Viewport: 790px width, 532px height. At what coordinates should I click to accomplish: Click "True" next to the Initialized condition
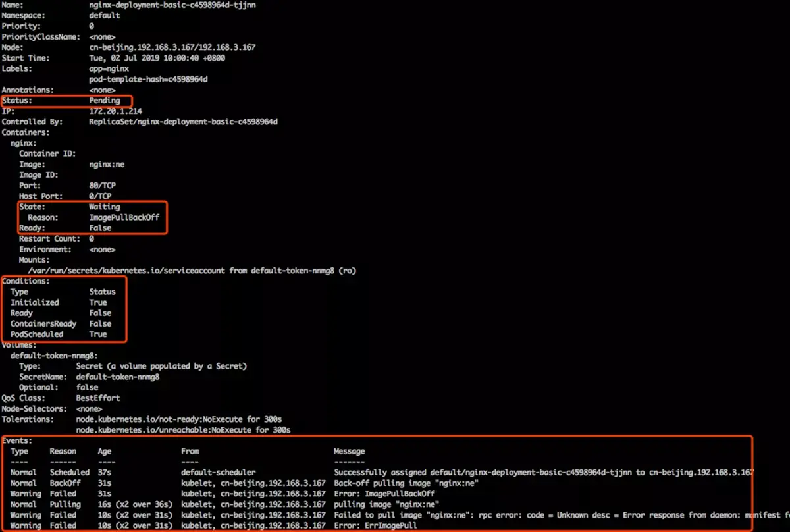pos(98,302)
